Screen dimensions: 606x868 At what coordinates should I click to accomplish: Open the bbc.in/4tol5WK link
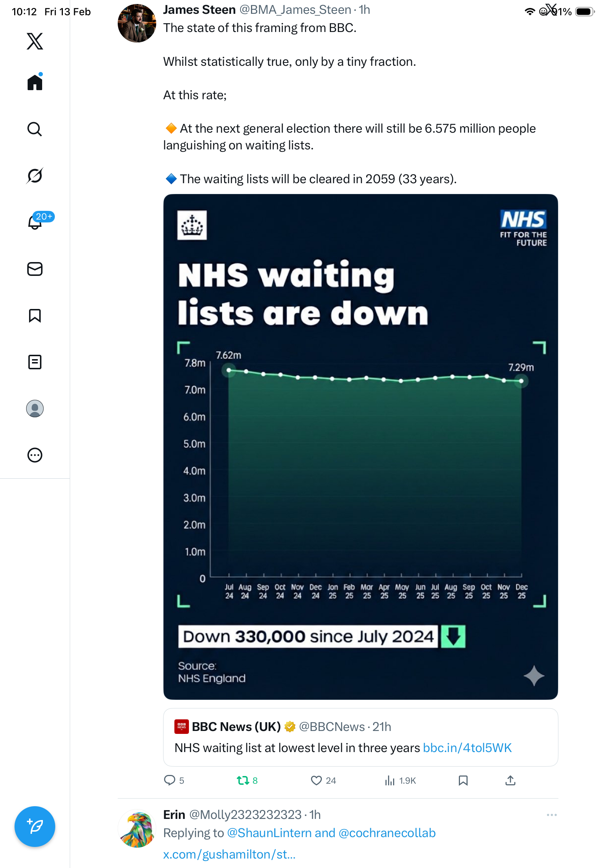(467, 748)
